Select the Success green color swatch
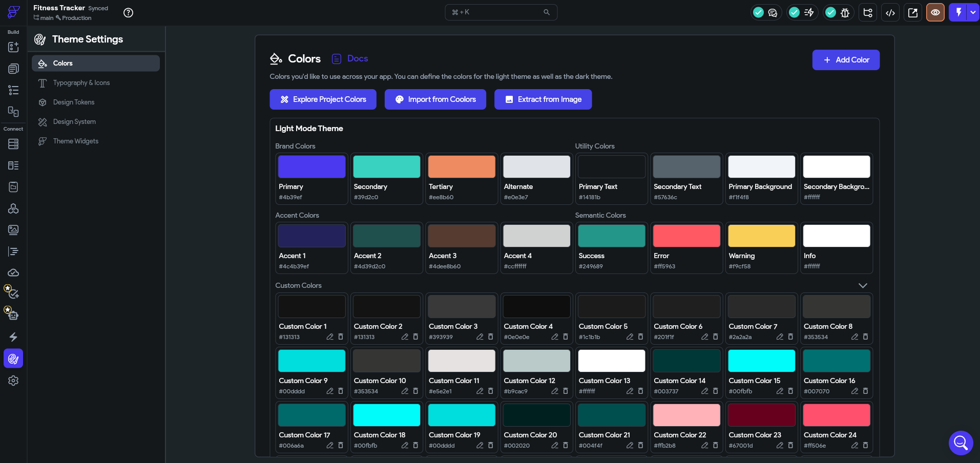The width and height of the screenshot is (980, 463). (612, 236)
